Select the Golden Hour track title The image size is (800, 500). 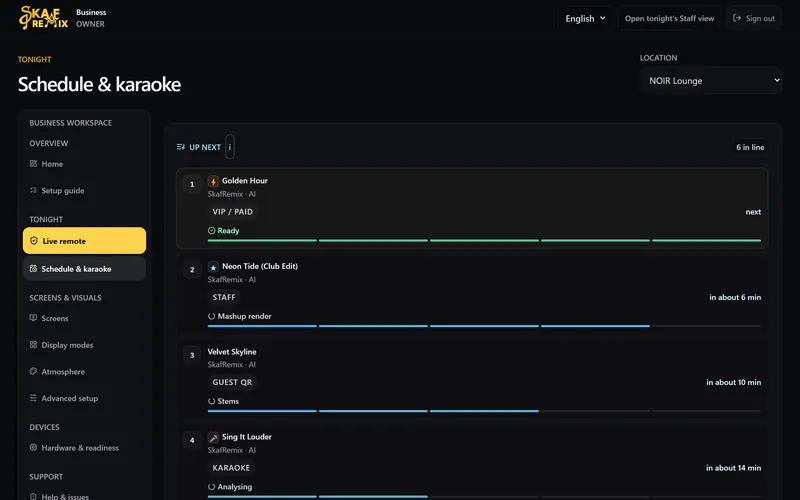pos(245,181)
